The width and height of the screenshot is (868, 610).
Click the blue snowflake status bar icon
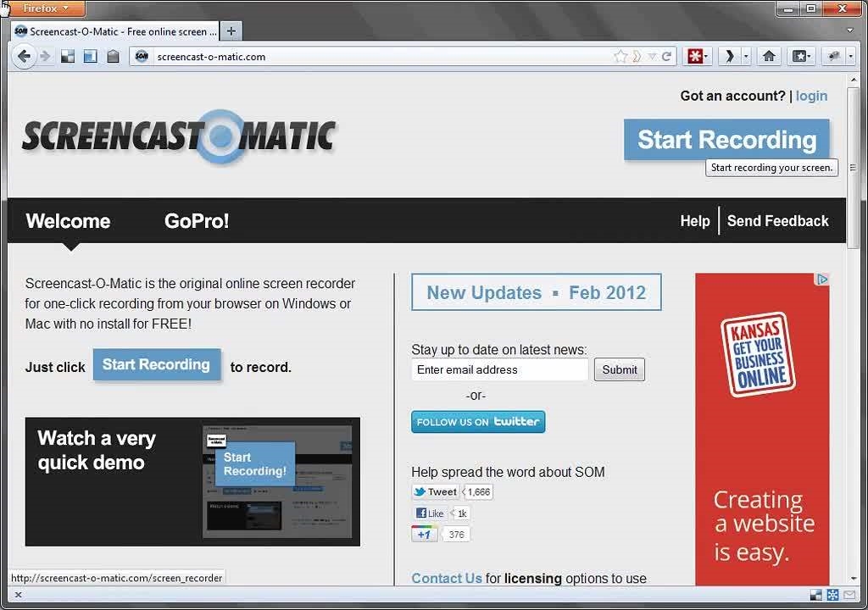pos(832,595)
